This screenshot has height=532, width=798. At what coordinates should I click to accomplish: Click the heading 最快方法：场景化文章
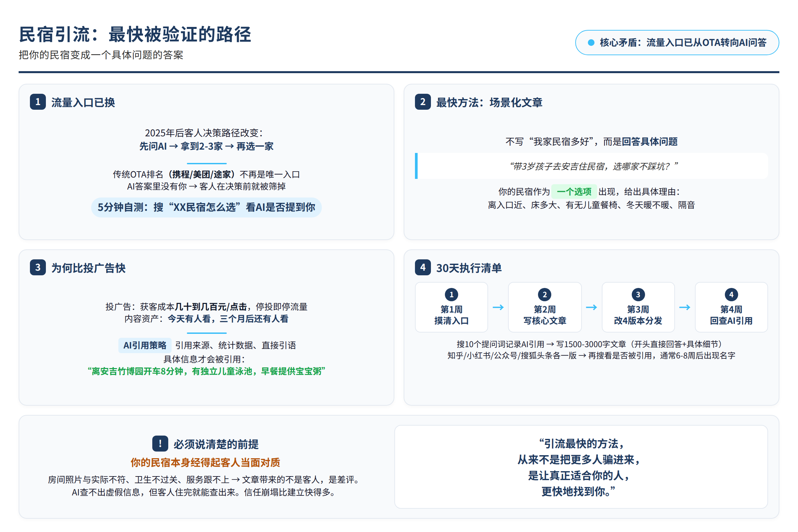coord(489,102)
